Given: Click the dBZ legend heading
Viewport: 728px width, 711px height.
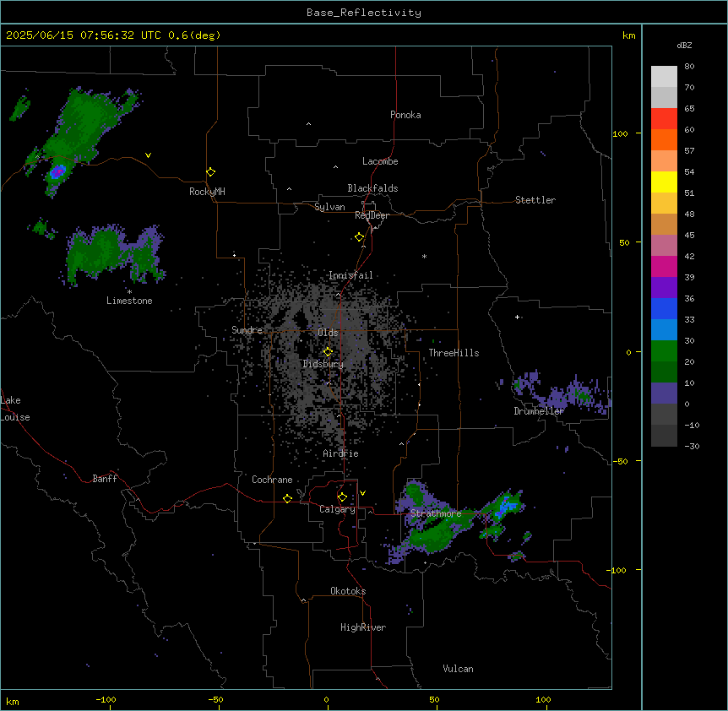Looking at the screenshot, I should [684, 46].
